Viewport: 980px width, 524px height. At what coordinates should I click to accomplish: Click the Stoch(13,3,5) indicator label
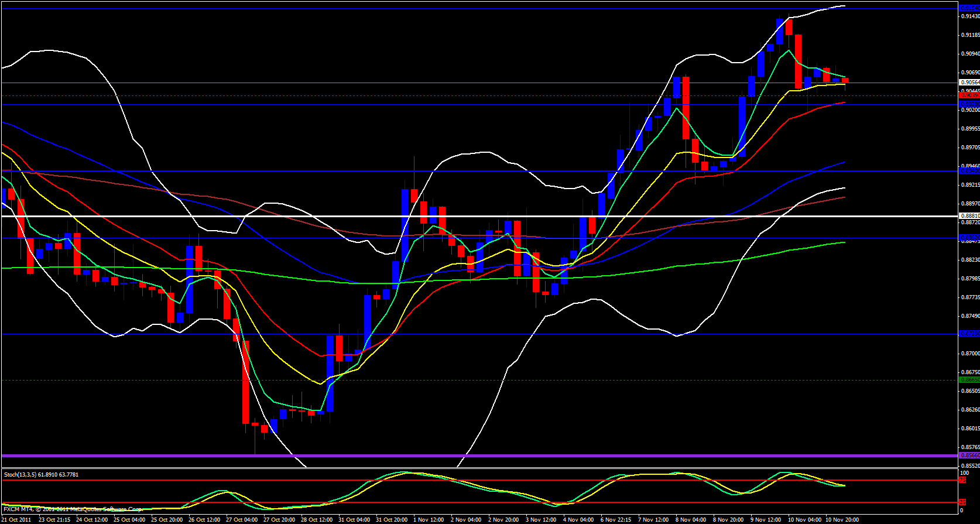point(41,474)
